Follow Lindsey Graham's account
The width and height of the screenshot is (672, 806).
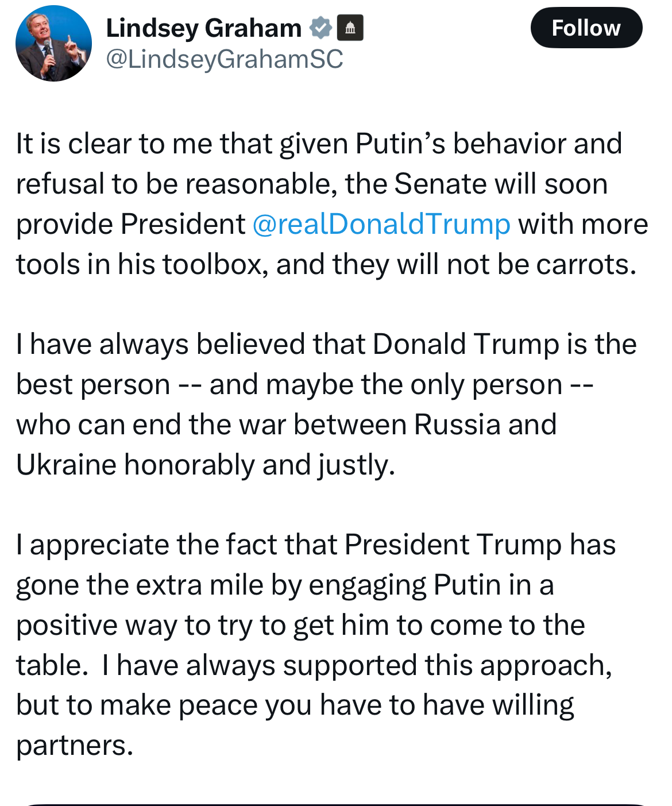point(586,28)
